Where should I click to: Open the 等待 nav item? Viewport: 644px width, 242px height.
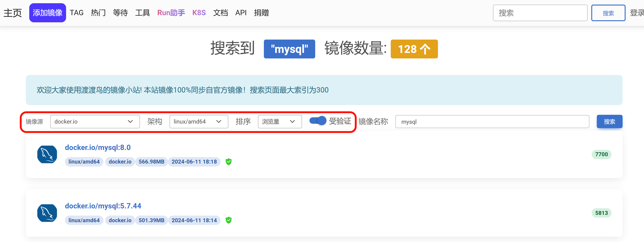click(120, 13)
